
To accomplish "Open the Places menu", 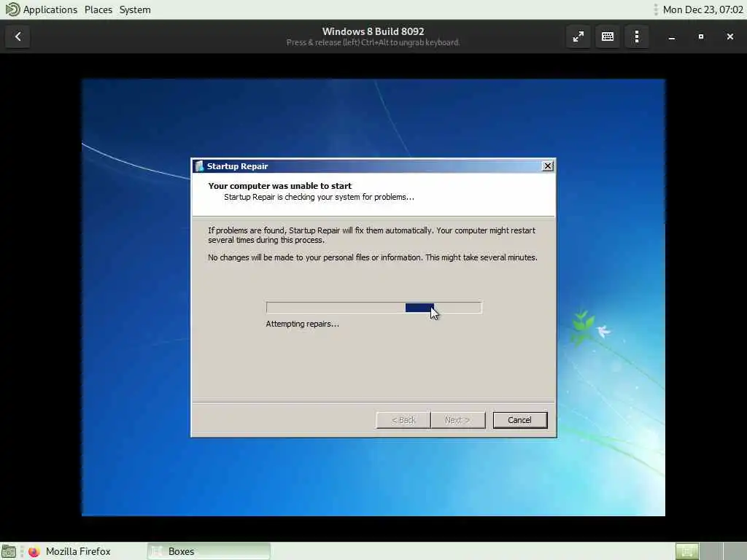I will click(x=98, y=9).
